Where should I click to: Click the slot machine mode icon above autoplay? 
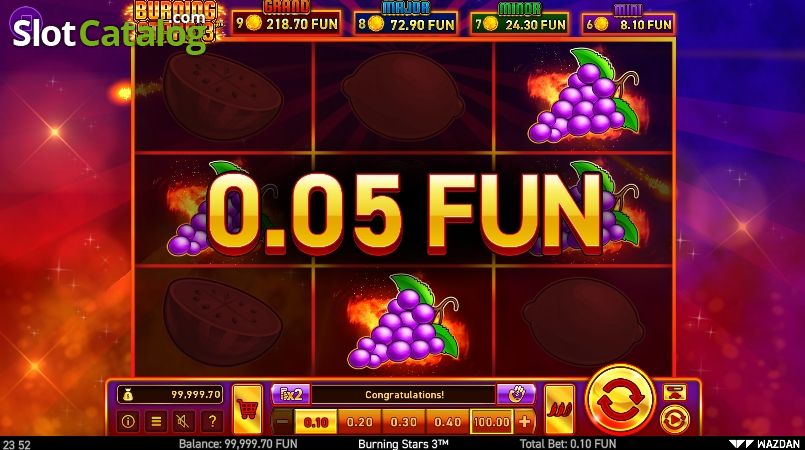point(675,393)
